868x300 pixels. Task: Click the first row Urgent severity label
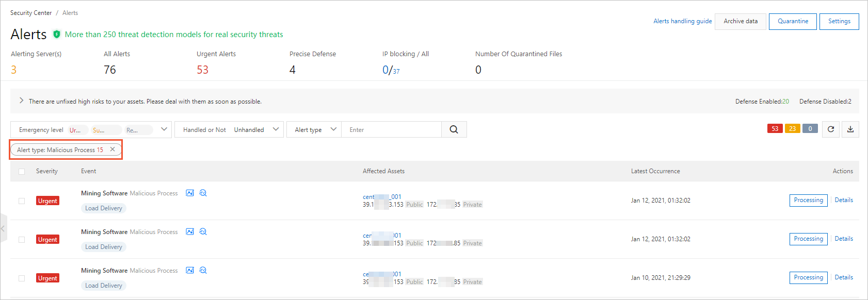coord(47,201)
